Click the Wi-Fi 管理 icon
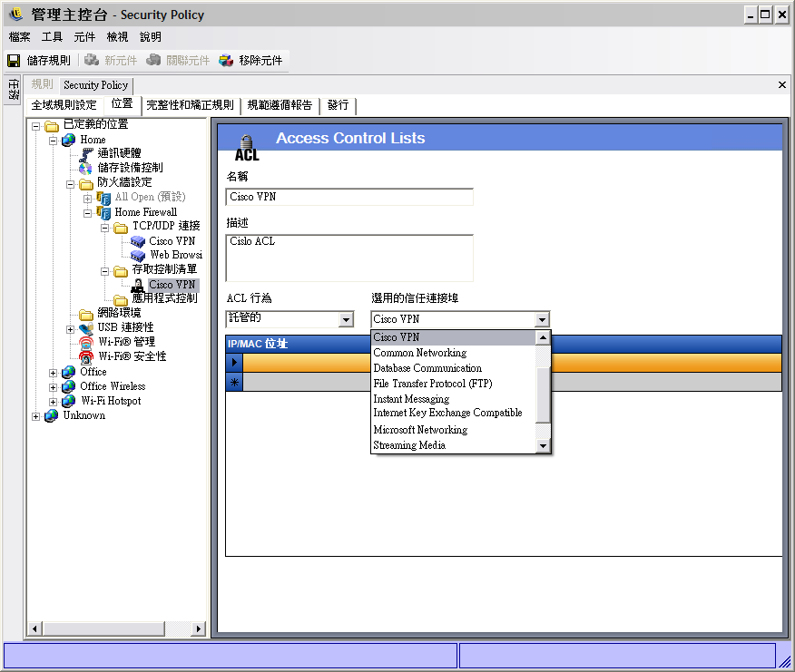This screenshot has height=672, width=795. click(x=86, y=343)
